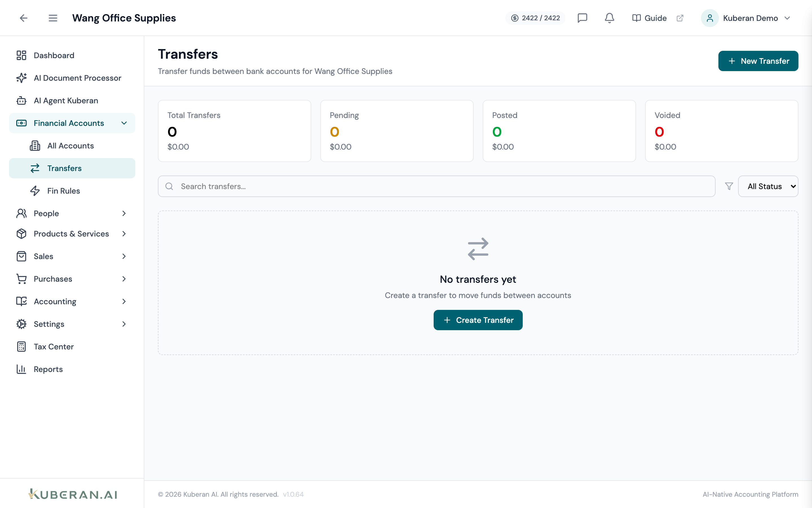Expand the People section chevron

(124, 213)
